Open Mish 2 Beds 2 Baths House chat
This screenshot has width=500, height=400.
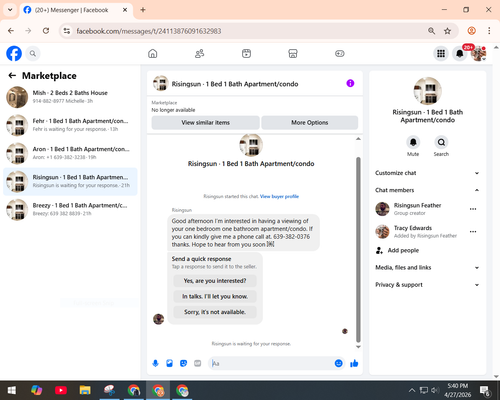70,97
